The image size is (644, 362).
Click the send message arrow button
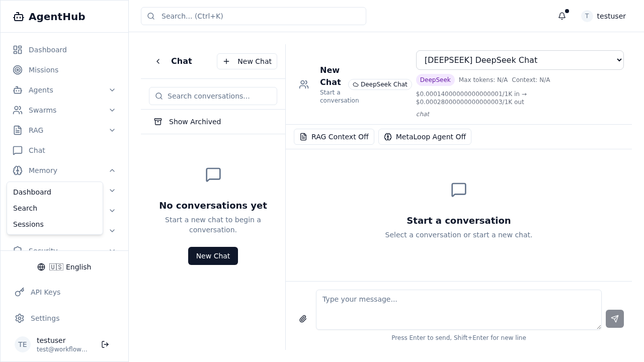[x=614, y=319]
